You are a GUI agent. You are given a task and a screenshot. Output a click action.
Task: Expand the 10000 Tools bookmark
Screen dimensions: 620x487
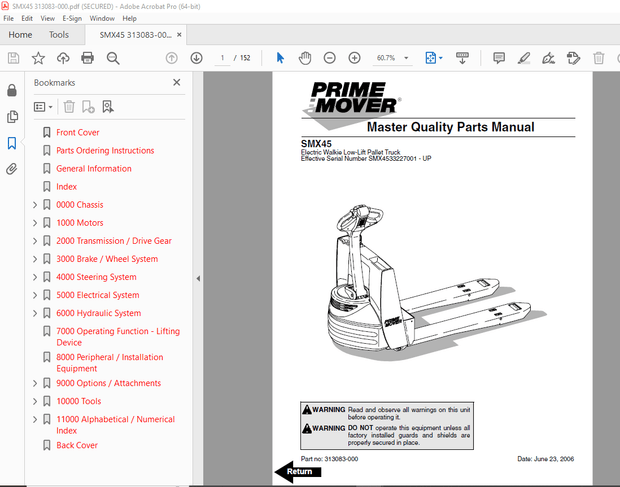click(35, 401)
